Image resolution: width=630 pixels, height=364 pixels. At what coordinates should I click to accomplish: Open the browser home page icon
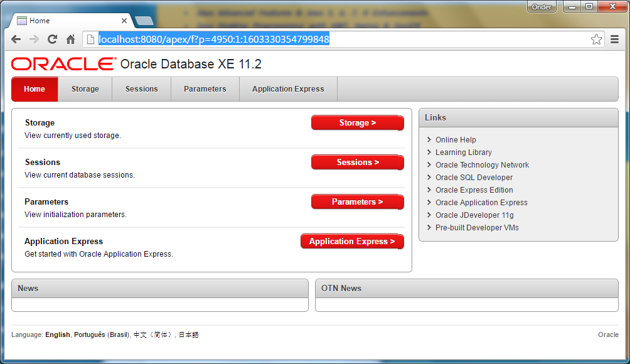pyautogui.click(x=71, y=40)
